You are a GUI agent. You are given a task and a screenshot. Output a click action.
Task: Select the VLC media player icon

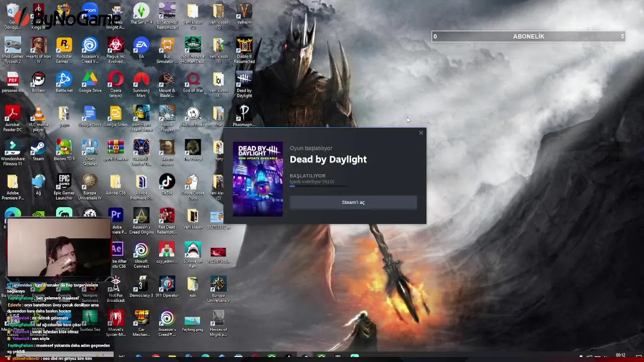38,119
